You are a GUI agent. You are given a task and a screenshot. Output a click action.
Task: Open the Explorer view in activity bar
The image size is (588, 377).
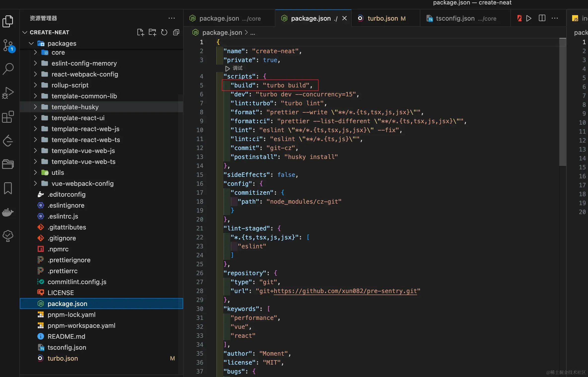click(8, 21)
